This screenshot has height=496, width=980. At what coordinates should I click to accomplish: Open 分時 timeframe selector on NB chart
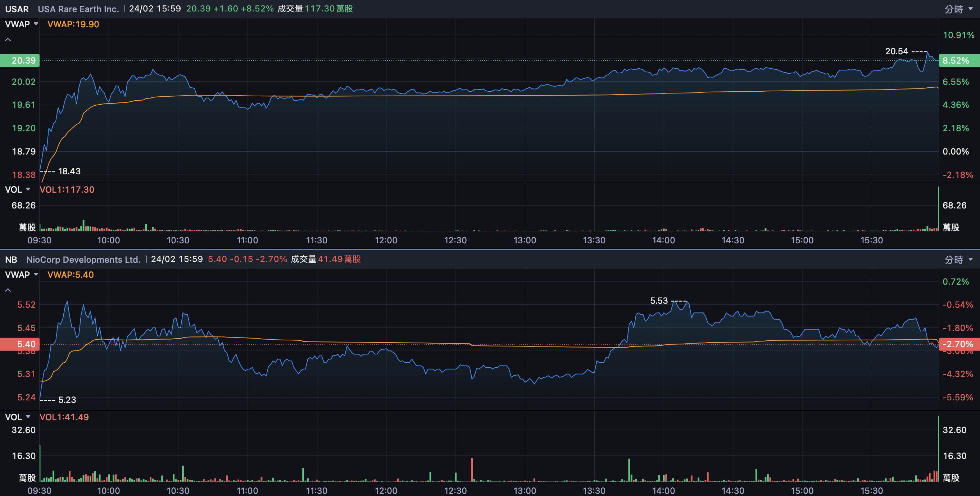click(958, 260)
